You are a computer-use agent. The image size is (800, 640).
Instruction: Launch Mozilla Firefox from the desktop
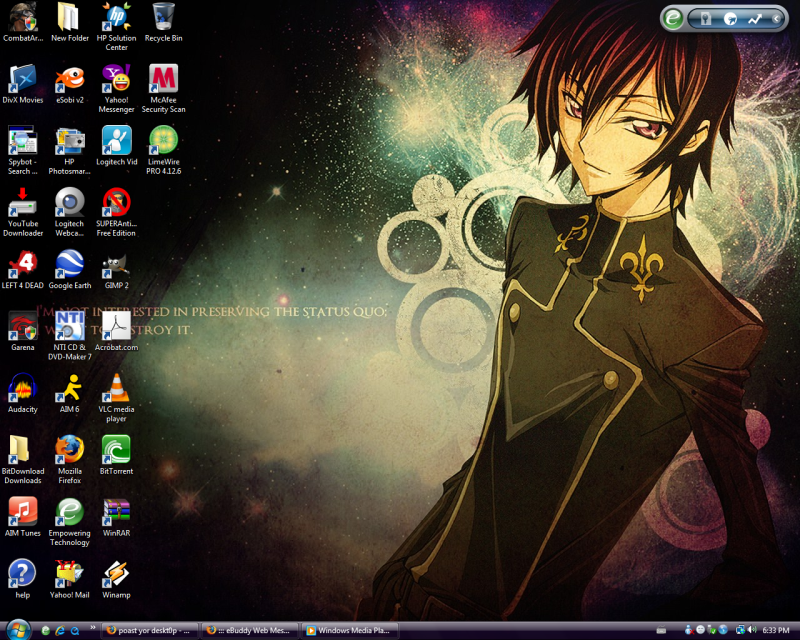70,450
